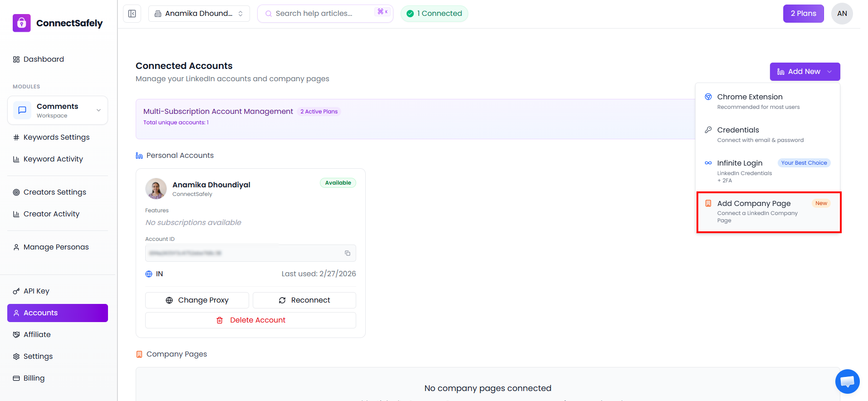Click Total unique accounts: 1 text
868x401 pixels.
(x=176, y=122)
